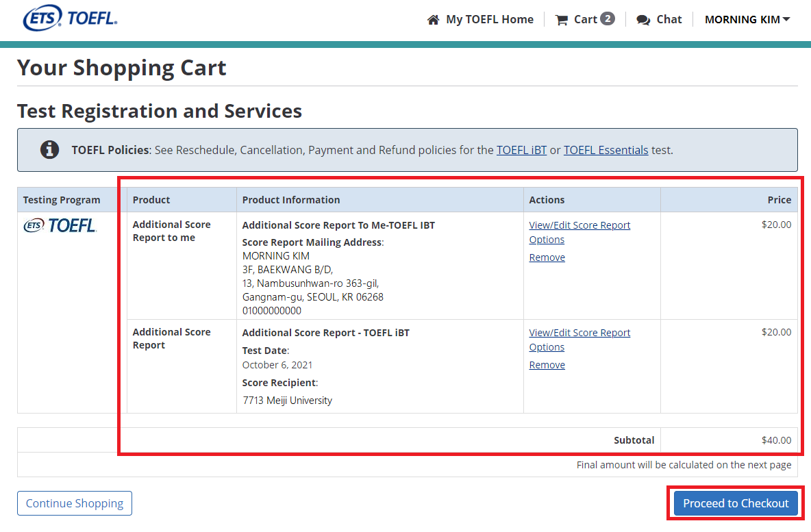Image resolution: width=811 pixels, height=532 pixels.
Task: Click the chat speech bubbles icon
Action: pyautogui.click(x=642, y=20)
